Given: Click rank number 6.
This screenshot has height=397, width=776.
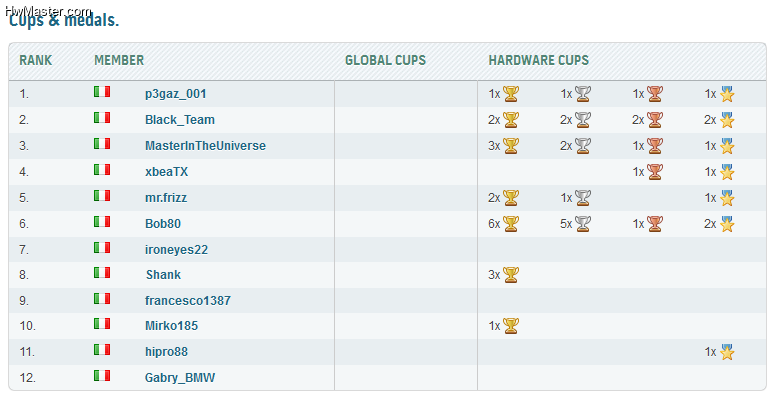Looking at the screenshot, I should (24, 224).
